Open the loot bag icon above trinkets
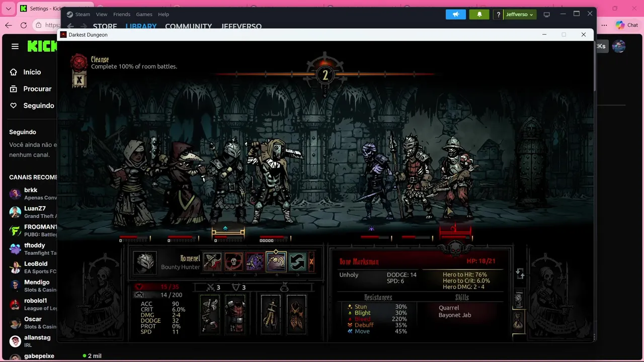This screenshot has width=644, height=362. click(x=284, y=288)
